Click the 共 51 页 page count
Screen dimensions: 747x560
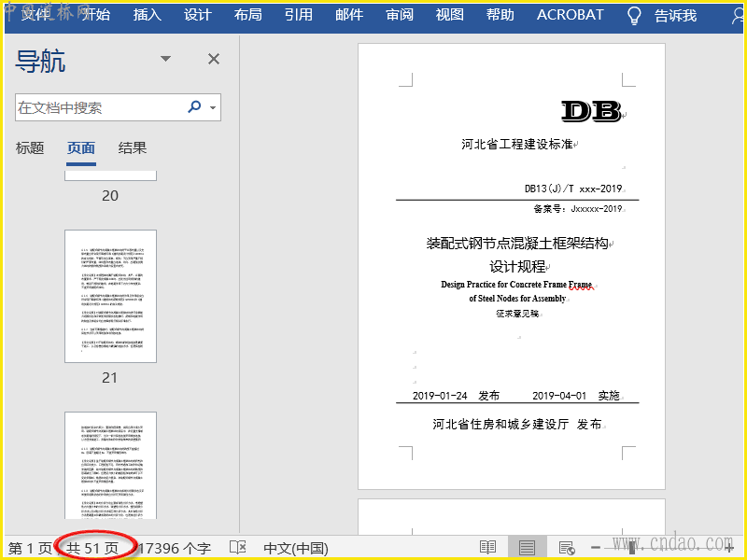(x=92, y=549)
